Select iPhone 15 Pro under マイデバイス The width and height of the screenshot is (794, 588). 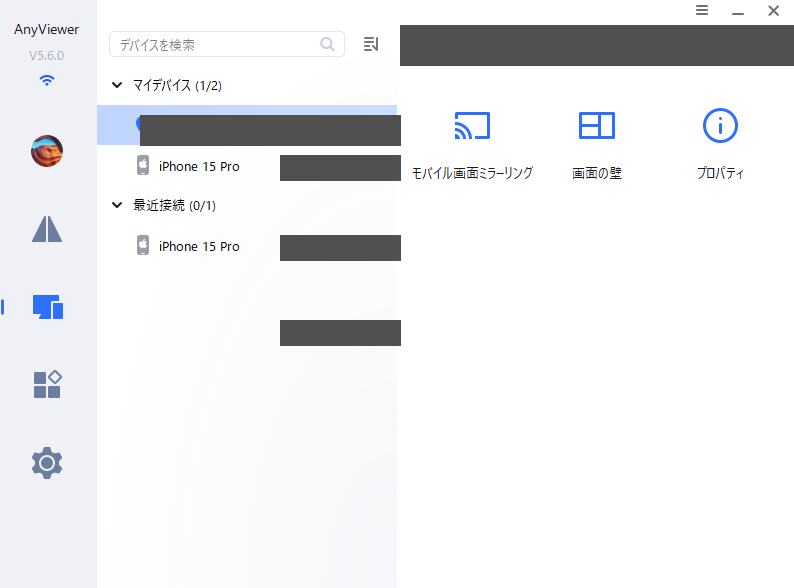click(x=247, y=166)
